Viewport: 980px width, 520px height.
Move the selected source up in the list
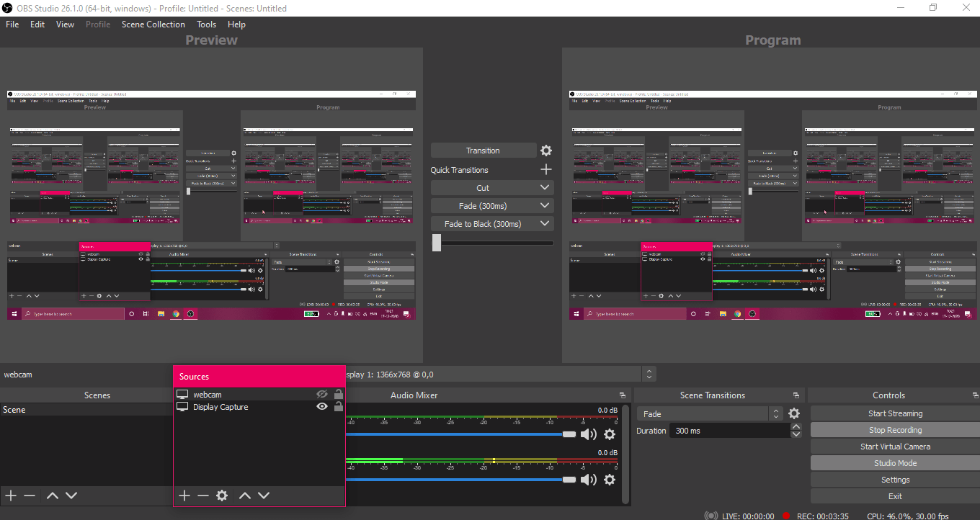[x=245, y=496]
